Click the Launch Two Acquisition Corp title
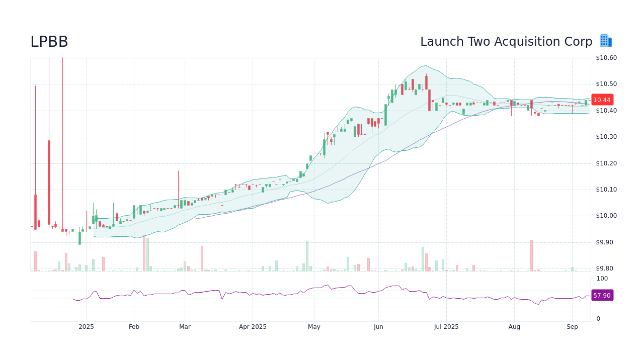 (x=506, y=42)
